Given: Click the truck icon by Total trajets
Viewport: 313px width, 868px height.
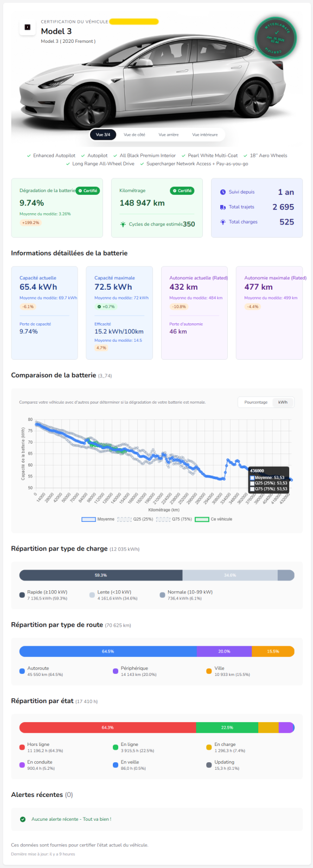Looking at the screenshot, I should pyautogui.click(x=223, y=207).
